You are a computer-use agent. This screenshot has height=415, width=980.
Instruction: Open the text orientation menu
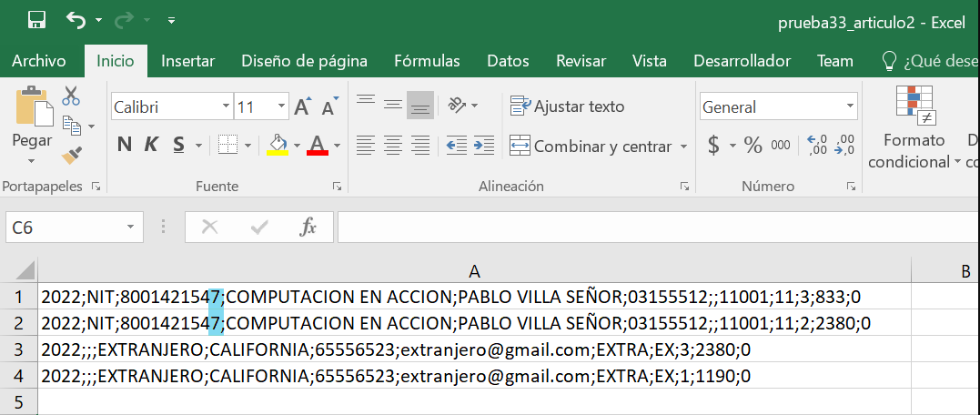[463, 105]
